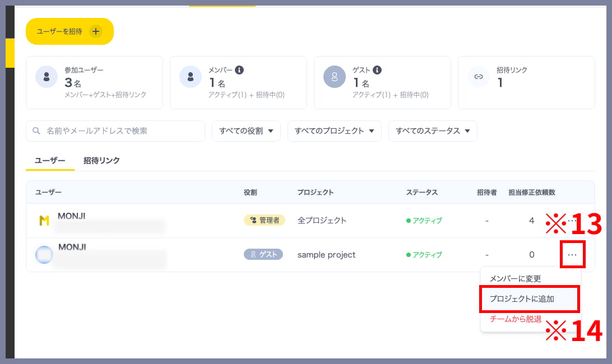The width and height of the screenshot is (612, 364).
Task: Click the blue circle avatar of the guest MONJI
Action: point(44,255)
